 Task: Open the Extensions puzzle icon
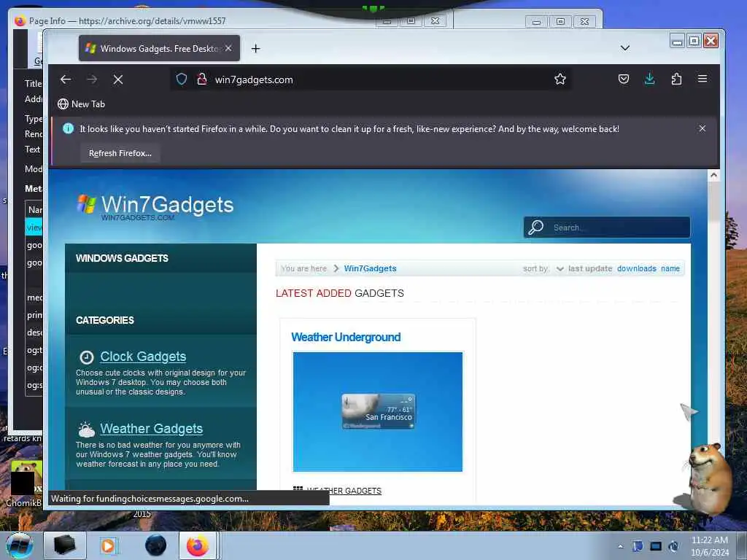[676, 79]
